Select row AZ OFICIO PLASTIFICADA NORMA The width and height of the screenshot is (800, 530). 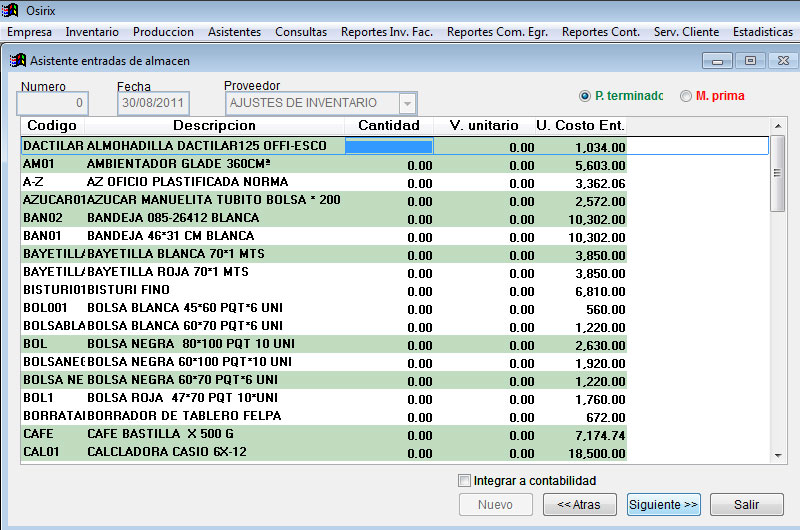pos(324,182)
